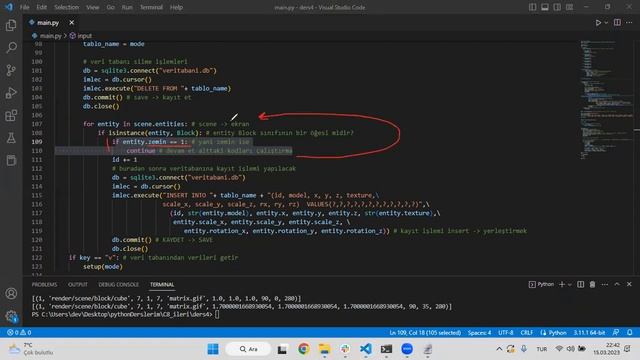Image resolution: width=640 pixels, height=360 pixels.
Task: Open editor More Actions menu
Action: coord(629,22)
